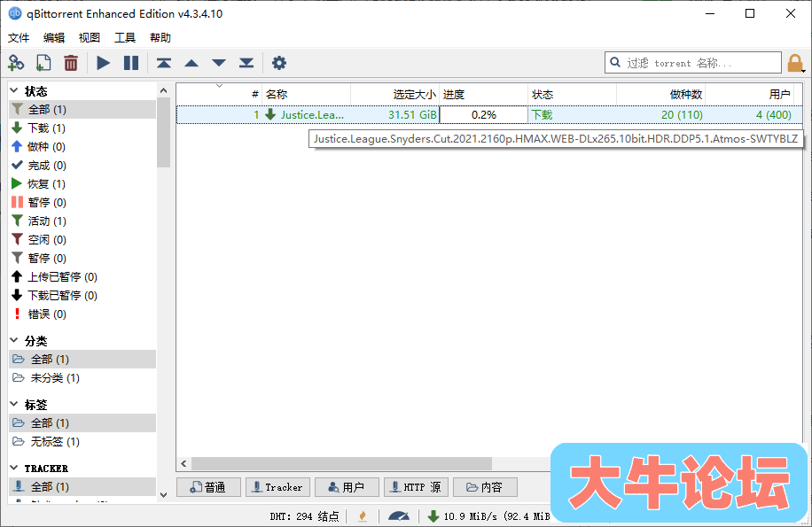Filter by 做种 (0) status

[x=82, y=147]
